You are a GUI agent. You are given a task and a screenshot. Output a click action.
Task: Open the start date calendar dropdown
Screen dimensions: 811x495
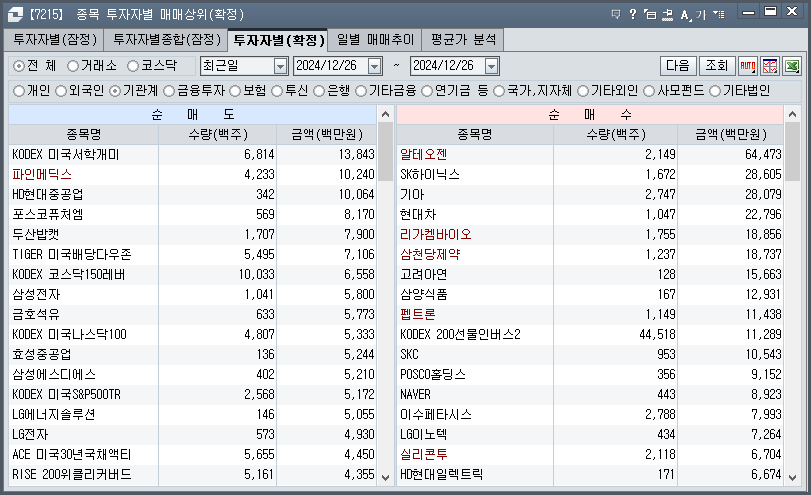(374, 66)
